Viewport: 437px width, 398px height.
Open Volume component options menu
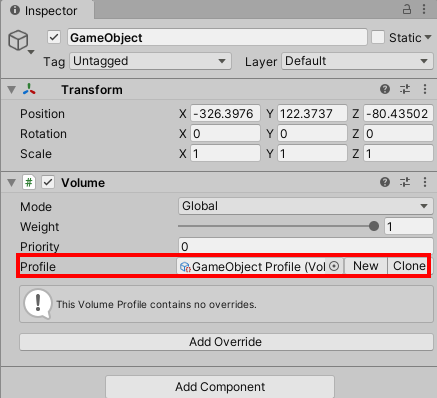coord(425,182)
